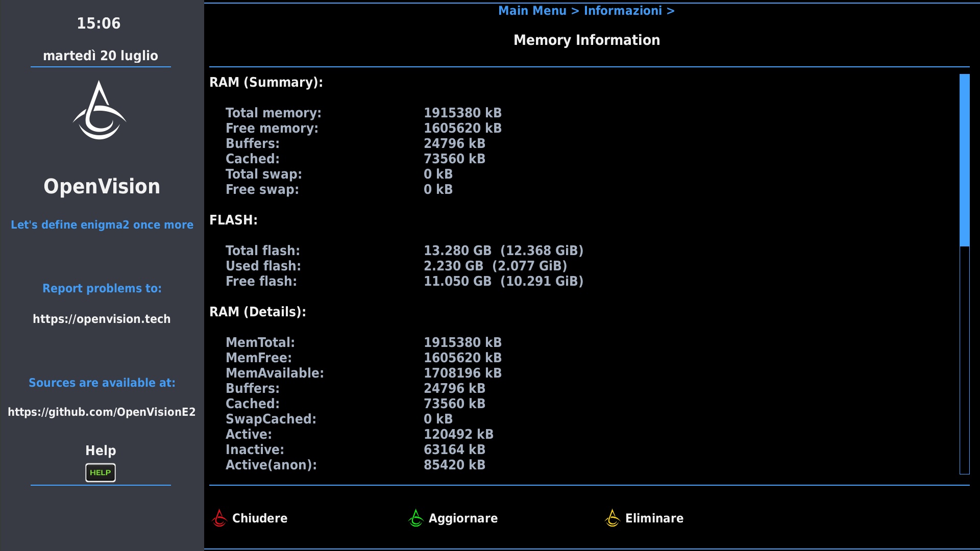Image resolution: width=980 pixels, height=551 pixels.
Task: Click the 15:06 clock display
Action: [99, 23]
